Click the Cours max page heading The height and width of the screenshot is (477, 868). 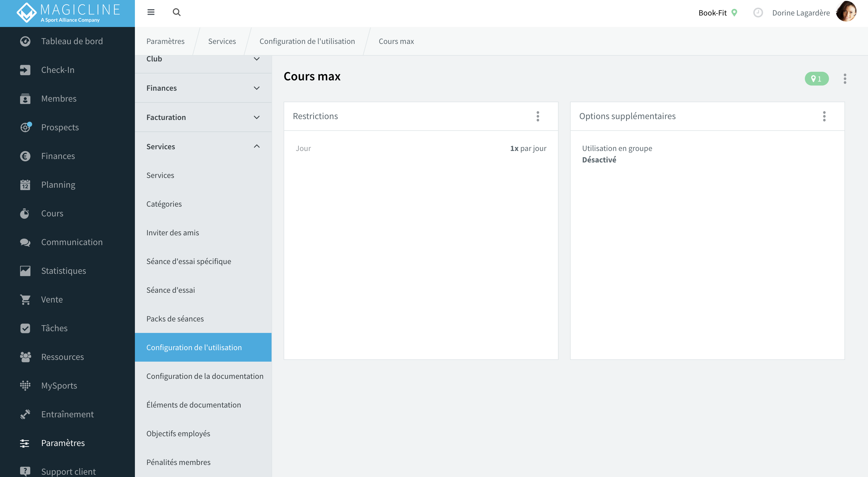point(312,76)
